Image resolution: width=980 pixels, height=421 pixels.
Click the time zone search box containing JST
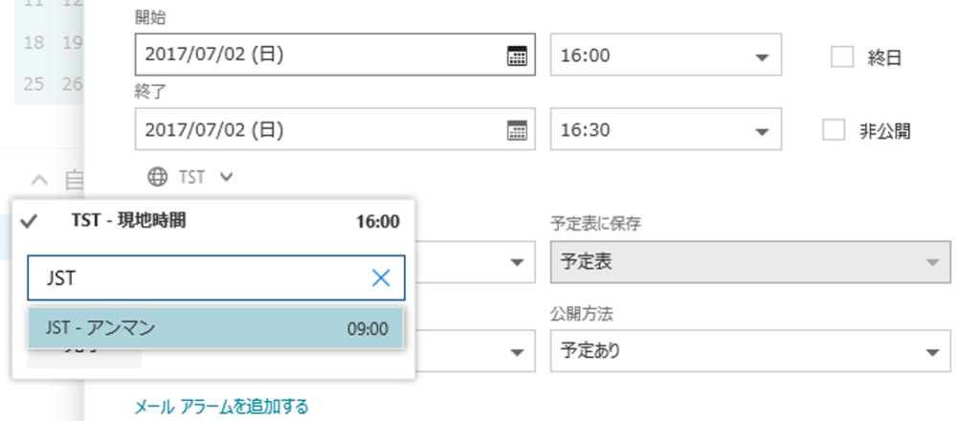215,277
